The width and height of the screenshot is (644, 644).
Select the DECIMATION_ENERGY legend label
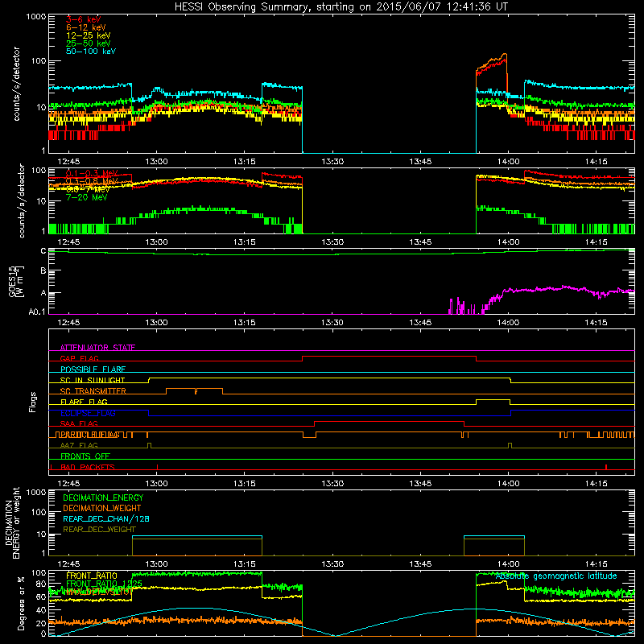click(103, 497)
